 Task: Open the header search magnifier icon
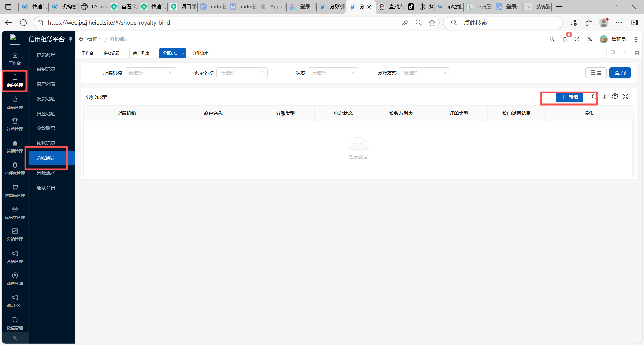click(552, 39)
